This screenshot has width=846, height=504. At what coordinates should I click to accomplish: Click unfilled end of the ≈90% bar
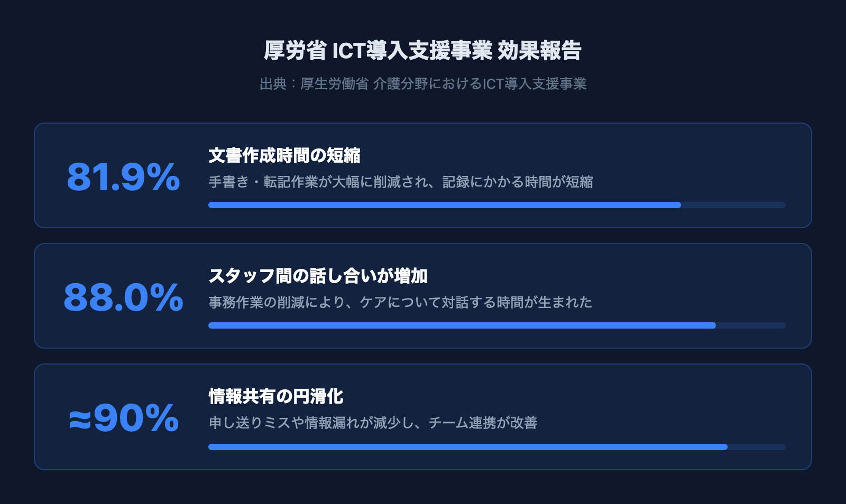tap(756, 447)
